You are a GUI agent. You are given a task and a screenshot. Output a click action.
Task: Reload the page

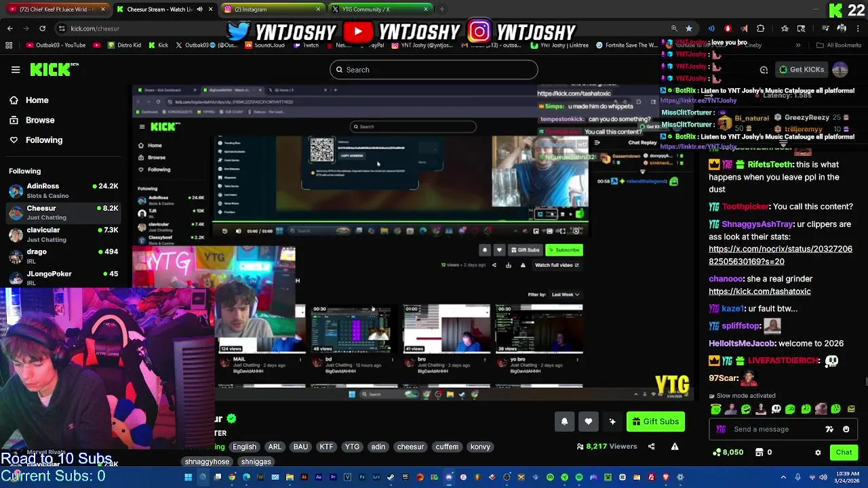pos(42,28)
